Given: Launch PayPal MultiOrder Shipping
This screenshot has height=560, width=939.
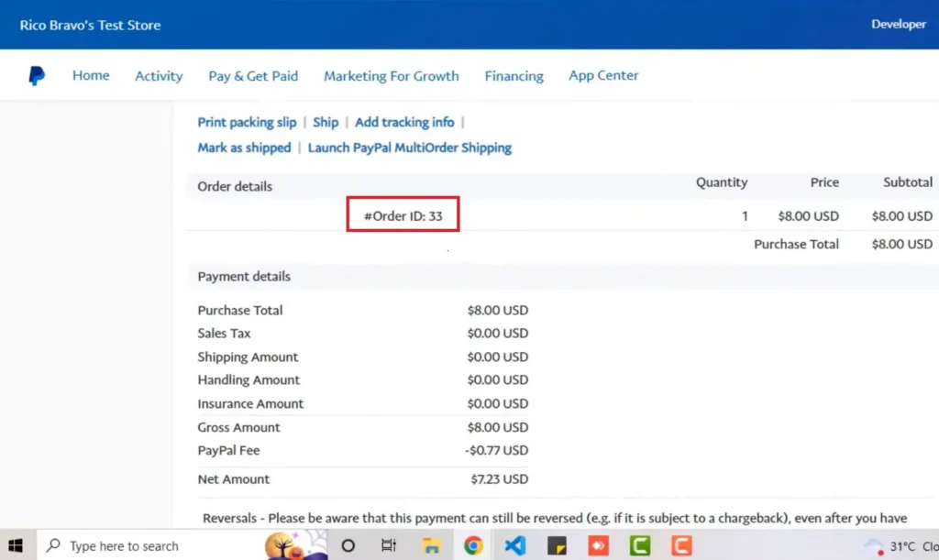Looking at the screenshot, I should [x=410, y=148].
